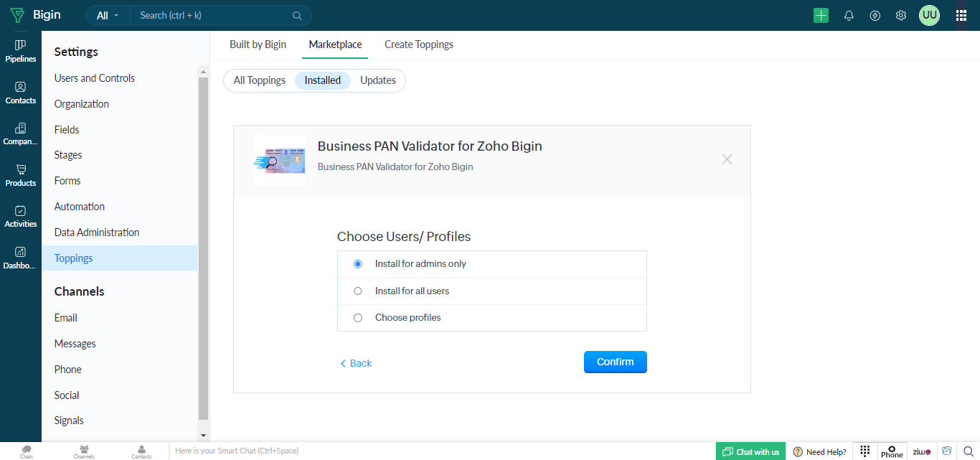
Task: Click the settings sidebar scrollbar
Action: 203,248
